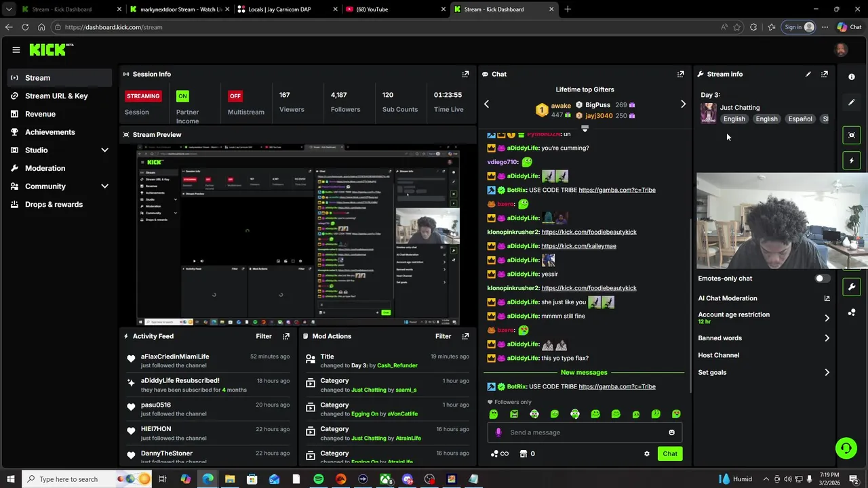The height and width of the screenshot is (488, 868).
Task: Click the lightning bolt icon in right rail
Action: pos(852,161)
